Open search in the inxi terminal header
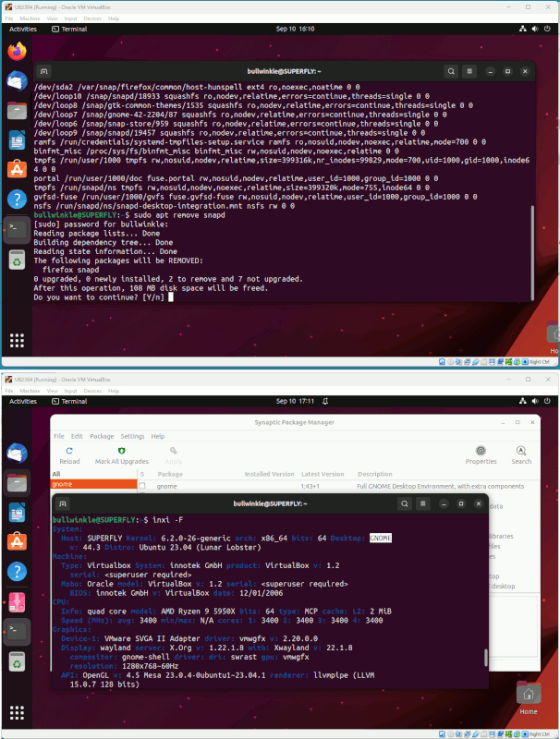 pyautogui.click(x=405, y=503)
